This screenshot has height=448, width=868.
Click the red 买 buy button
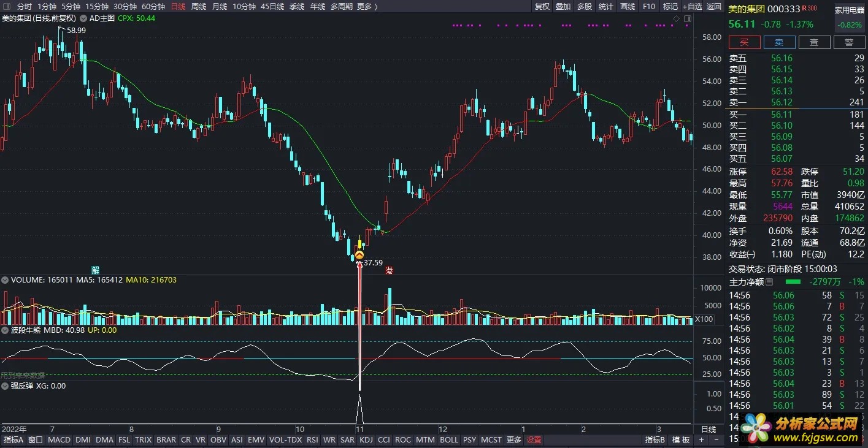coord(744,42)
